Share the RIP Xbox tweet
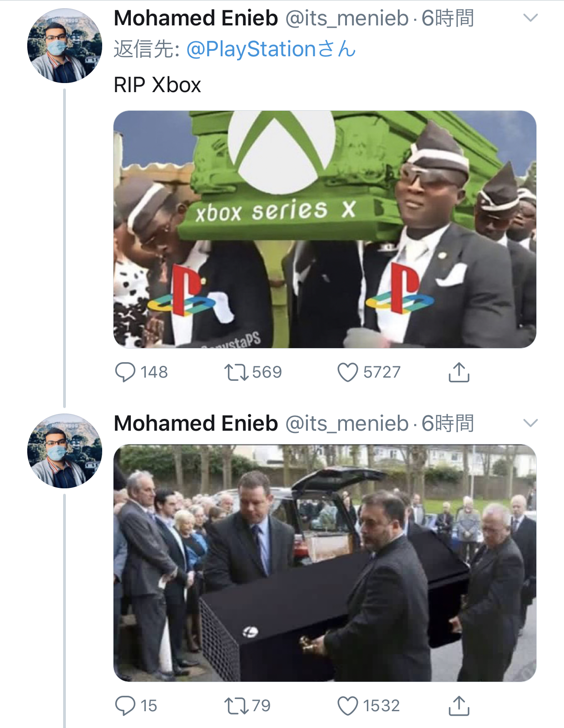 pos(459,372)
